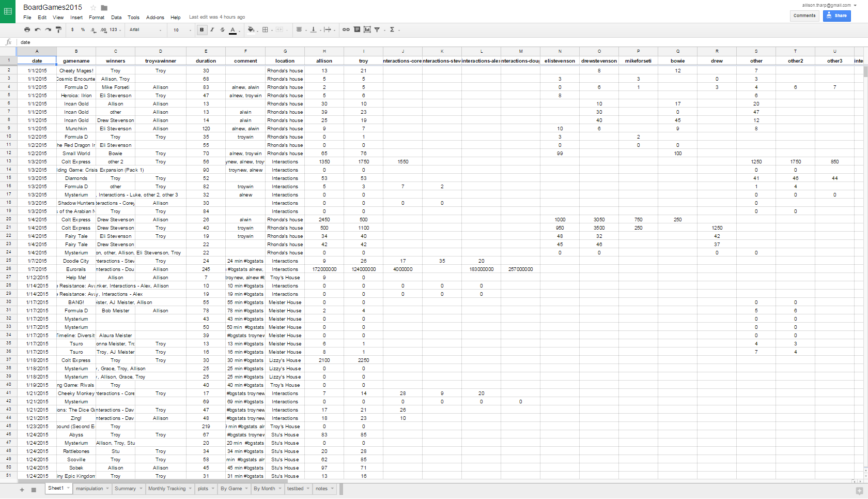Click the Insert link icon
The height and width of the screenshot is (499, 868).
(346, 30)
